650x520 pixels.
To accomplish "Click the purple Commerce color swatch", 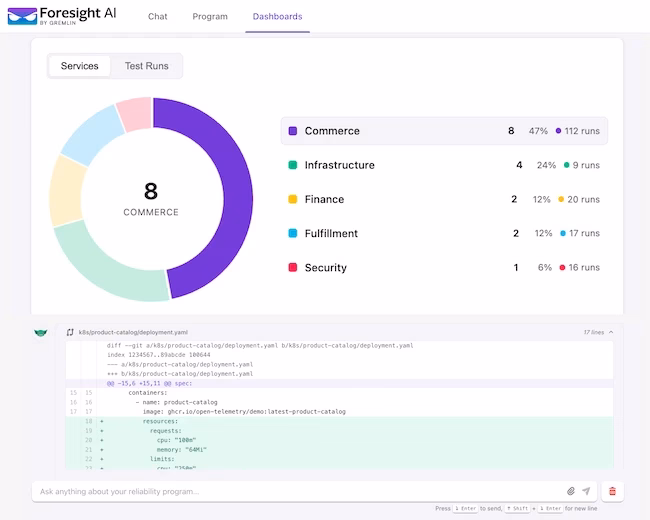I will tap(293, 131).
